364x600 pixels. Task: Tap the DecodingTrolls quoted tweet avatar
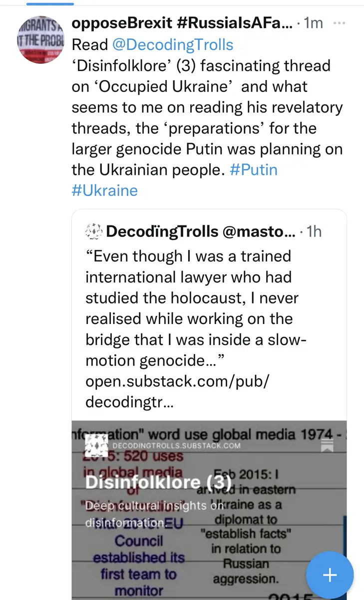[x=93, y=231]
